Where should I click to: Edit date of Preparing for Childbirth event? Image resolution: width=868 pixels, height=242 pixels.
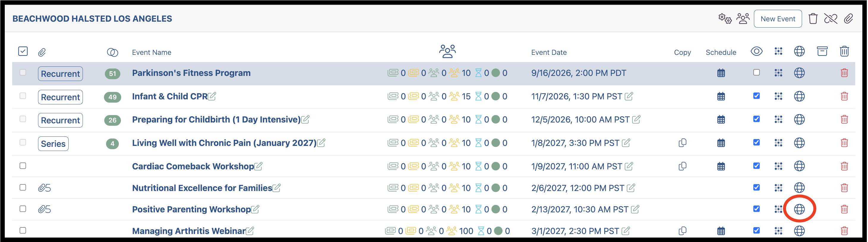636,120
